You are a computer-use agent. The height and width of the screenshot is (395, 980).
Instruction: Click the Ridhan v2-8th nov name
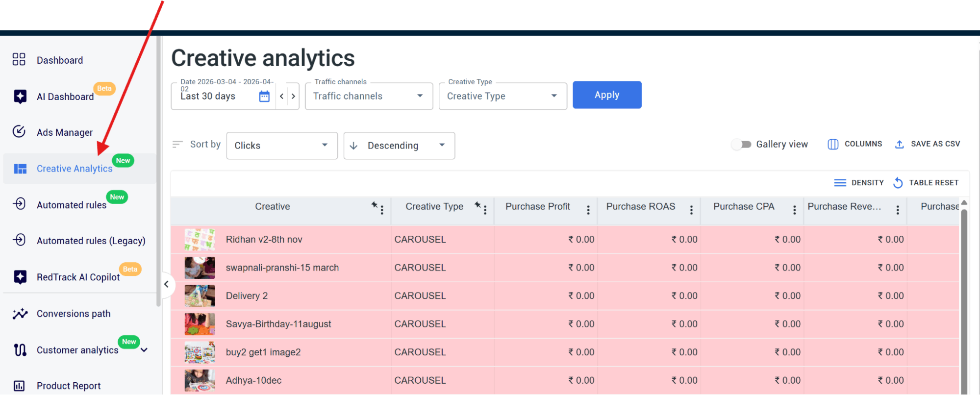pyautogui.click(x=264, y=240)
